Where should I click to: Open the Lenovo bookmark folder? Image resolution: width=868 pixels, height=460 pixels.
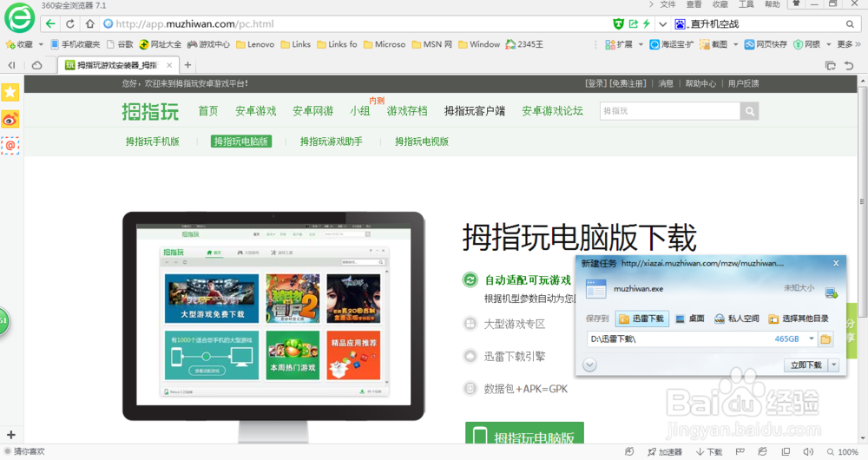click(x=255, y=44)
